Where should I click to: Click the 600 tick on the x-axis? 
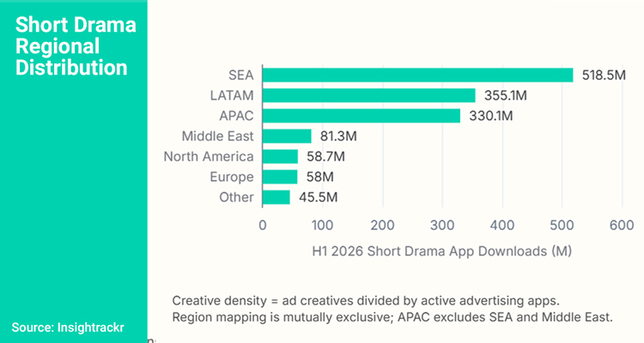point(622,226)
